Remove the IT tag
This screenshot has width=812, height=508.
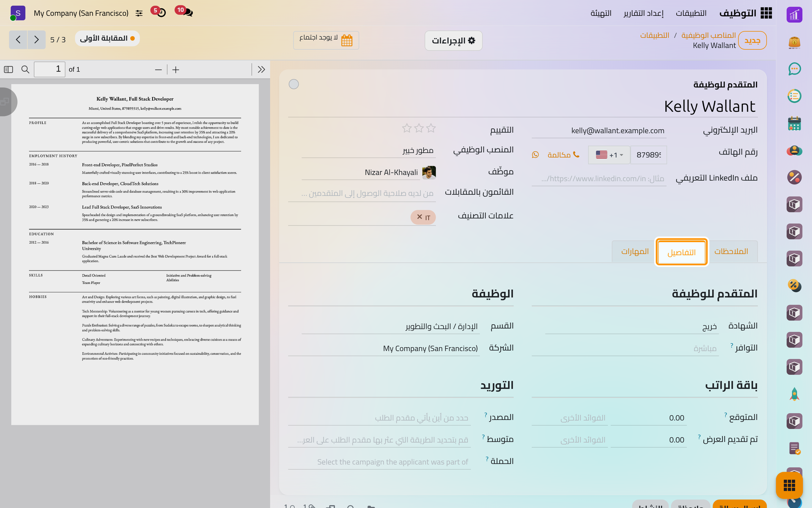coord(420,217)
